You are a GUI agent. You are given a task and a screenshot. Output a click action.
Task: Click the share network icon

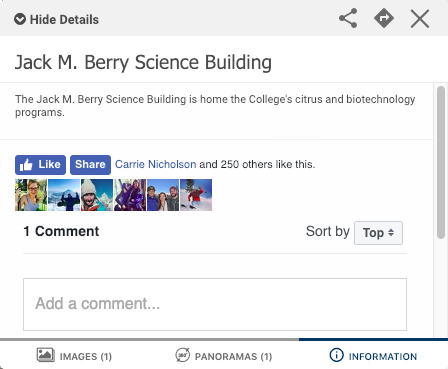(x=348, y=18)
